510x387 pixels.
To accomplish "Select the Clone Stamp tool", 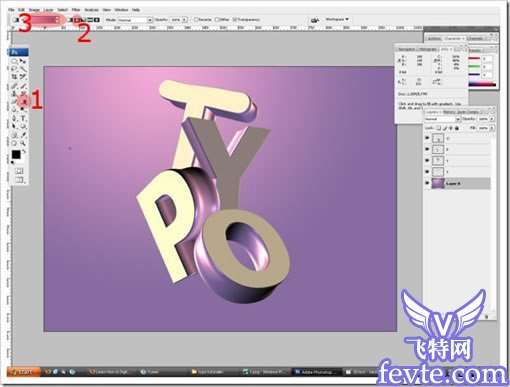I will pos(14,93).
